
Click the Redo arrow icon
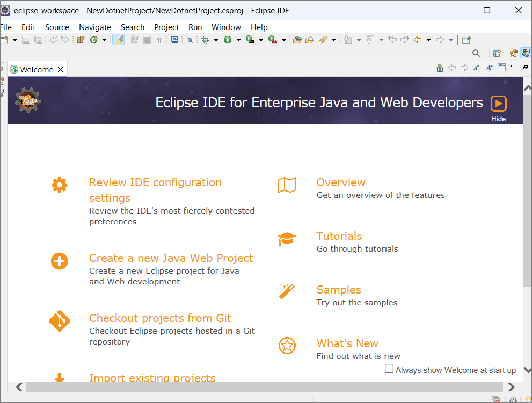pyautogui.click(x=65, y=40)
